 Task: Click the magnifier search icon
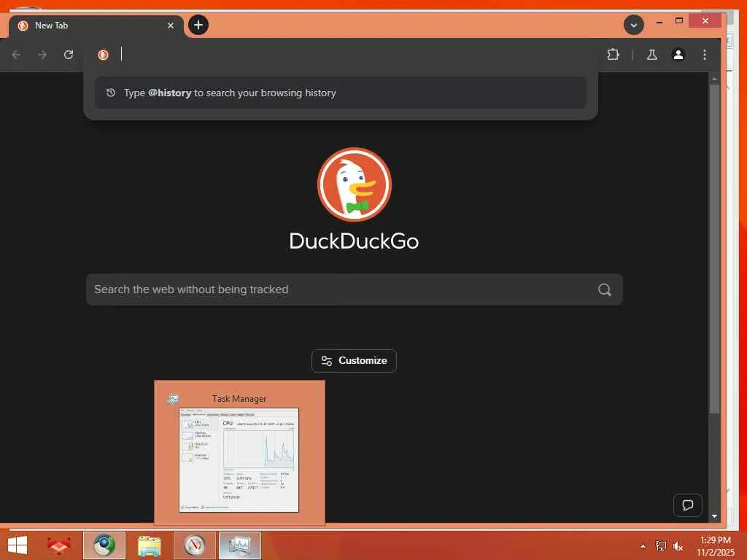[x=605, y=289]
